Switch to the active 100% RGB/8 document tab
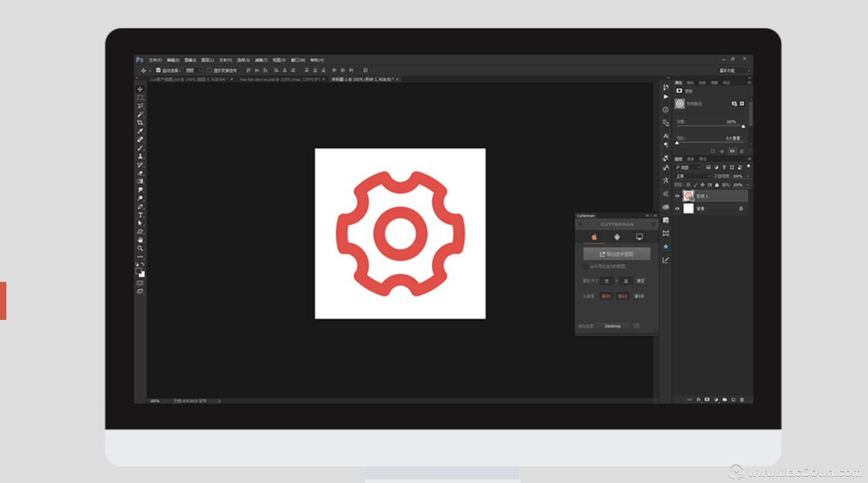This screenshot has height=483, width=868. 364,80
